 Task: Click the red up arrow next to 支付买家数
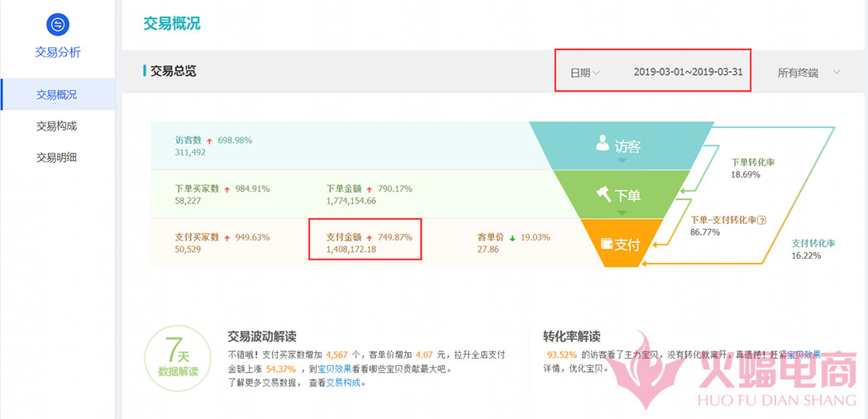pyautogui.click(x=227, y=238)
